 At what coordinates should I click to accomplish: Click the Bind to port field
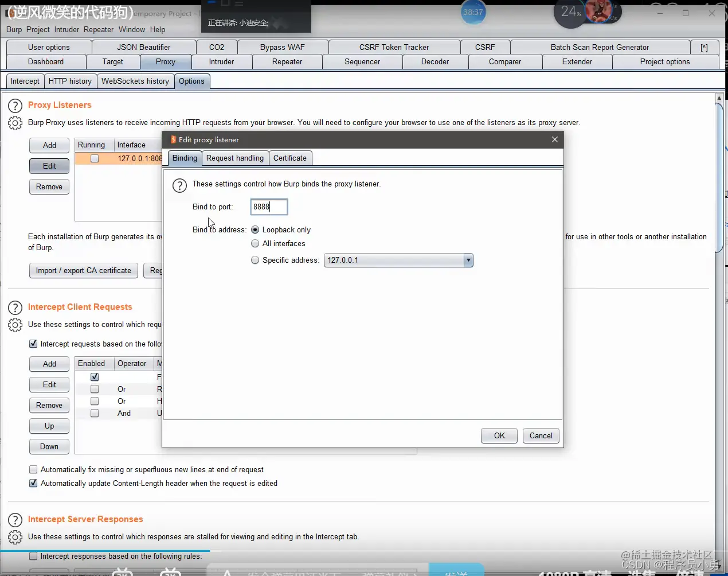[x=269, y=207]
